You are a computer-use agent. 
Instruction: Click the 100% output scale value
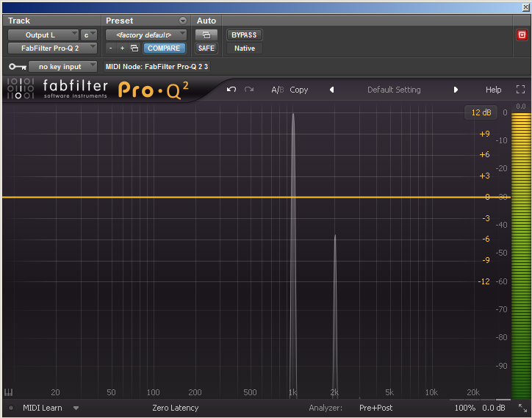pos(465,408)
